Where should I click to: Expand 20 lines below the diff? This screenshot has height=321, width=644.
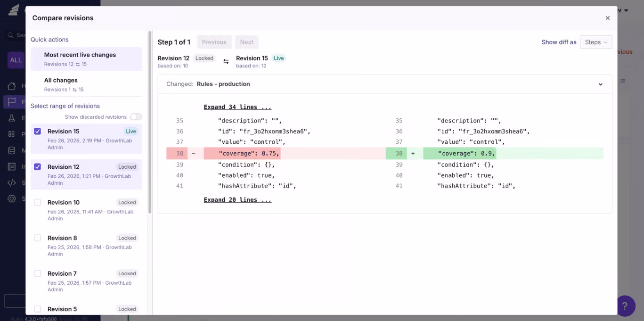237,200
